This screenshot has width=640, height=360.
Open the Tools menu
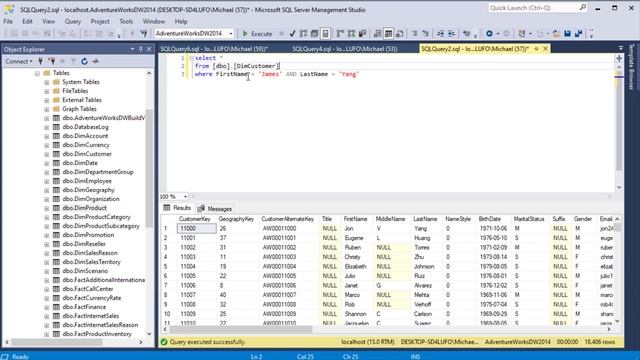tap(126, 21)
